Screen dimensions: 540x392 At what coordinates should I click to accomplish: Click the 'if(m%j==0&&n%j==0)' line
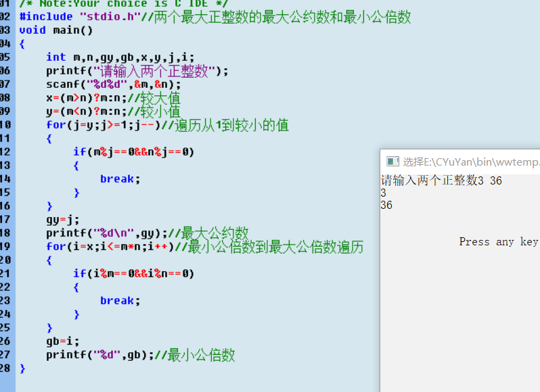pyautogui.click(x=133, y=152)
